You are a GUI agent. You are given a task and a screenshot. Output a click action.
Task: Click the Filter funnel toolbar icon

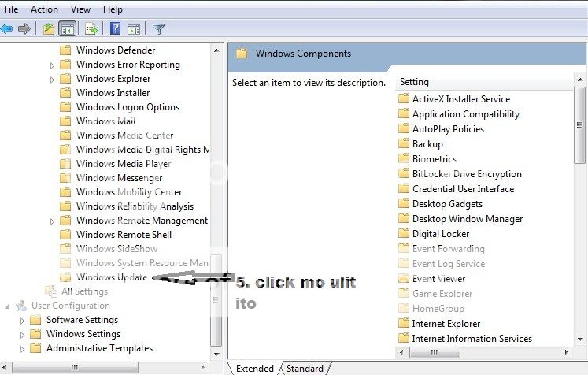[159, 29]
